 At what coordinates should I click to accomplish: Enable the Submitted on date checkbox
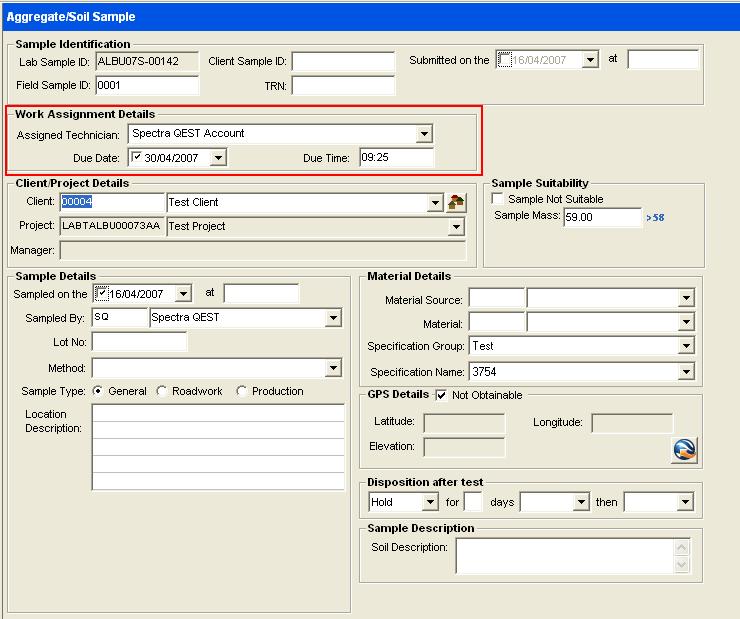click(x=505, y=60)
